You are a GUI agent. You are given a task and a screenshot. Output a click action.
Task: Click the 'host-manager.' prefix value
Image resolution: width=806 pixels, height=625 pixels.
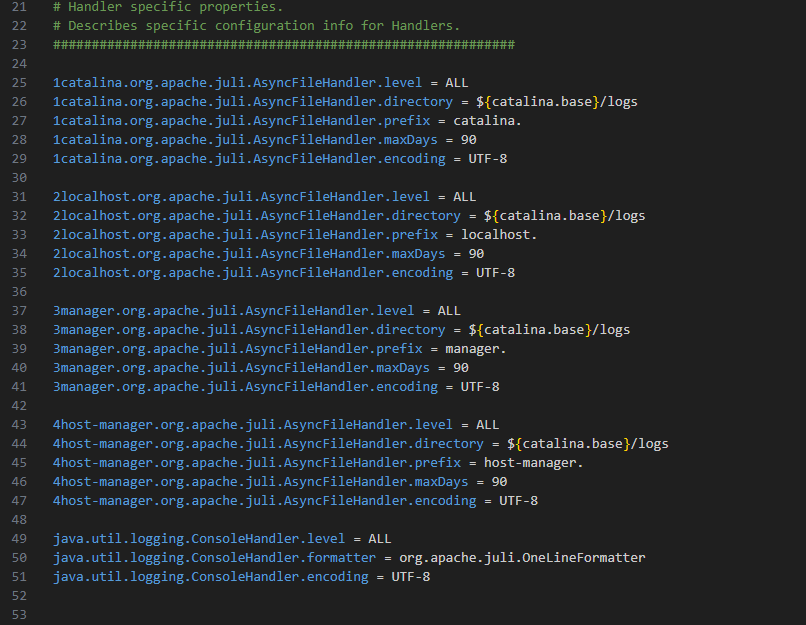[x=534, y=463]
